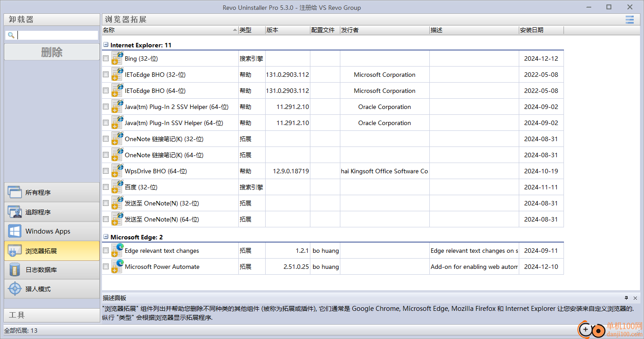Viewport: 644px width, 339px height.
Task: Expand the 工具 panel
Action: click(x=52, y=315)
